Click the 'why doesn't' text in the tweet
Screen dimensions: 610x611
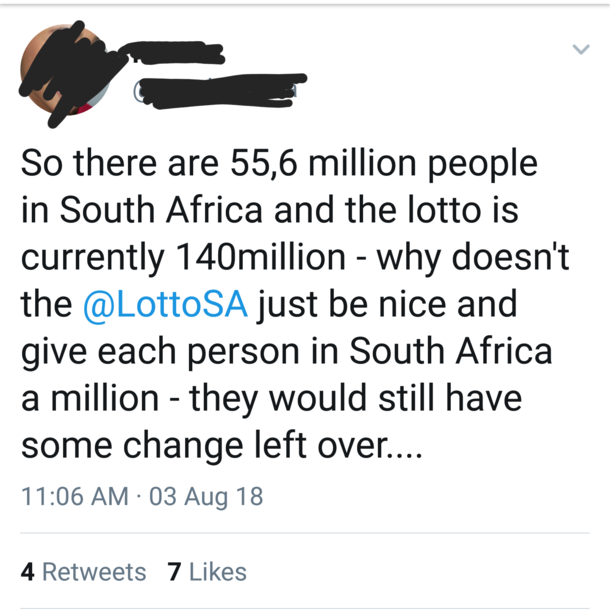click(473, 259)
